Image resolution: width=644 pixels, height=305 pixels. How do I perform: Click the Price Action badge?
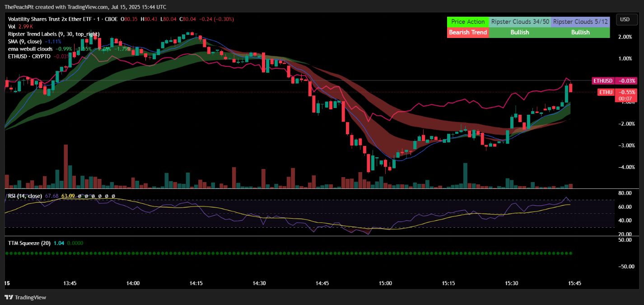[467, 22]
